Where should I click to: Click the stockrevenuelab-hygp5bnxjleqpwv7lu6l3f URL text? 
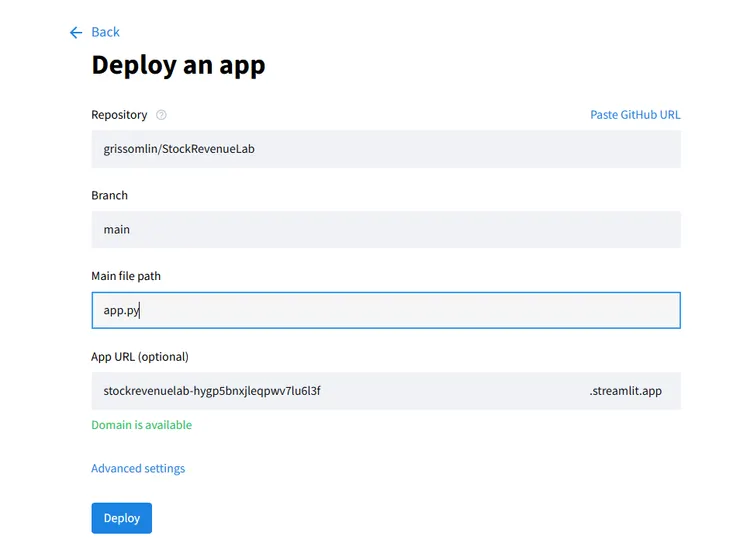pos(211,391)
